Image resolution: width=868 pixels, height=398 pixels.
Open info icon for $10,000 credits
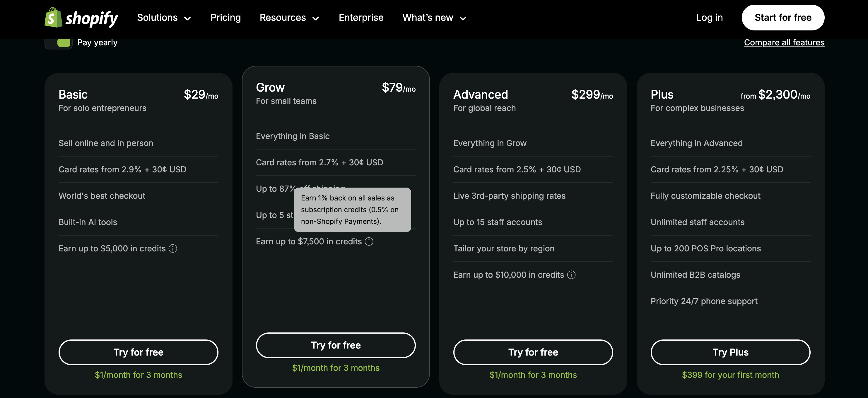pos(571,275)
